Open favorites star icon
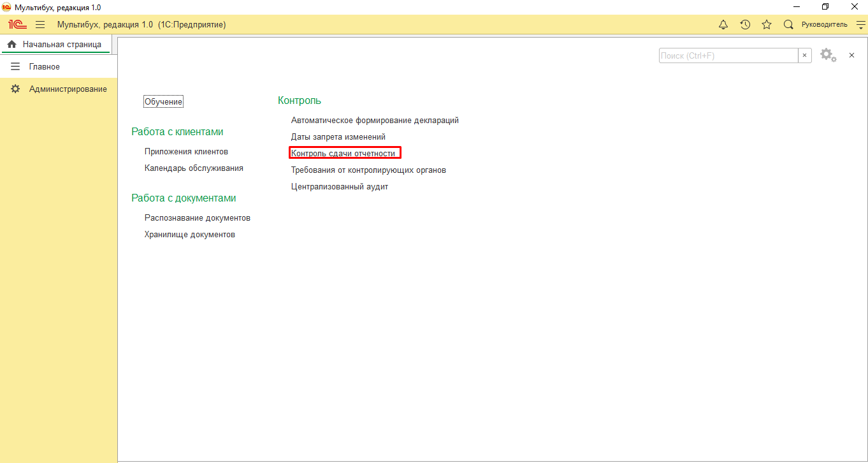 click(767, 24)
